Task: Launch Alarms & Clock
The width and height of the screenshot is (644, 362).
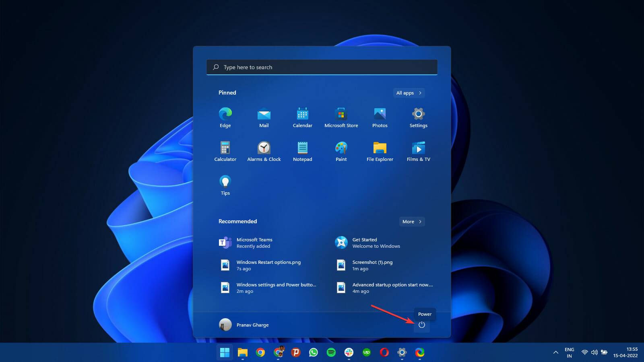Action: 264,150
